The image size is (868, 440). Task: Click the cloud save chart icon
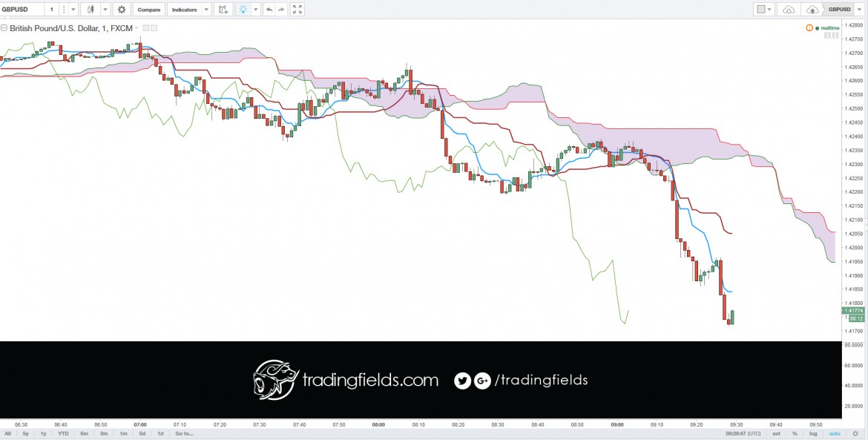(x=812, y=10)
